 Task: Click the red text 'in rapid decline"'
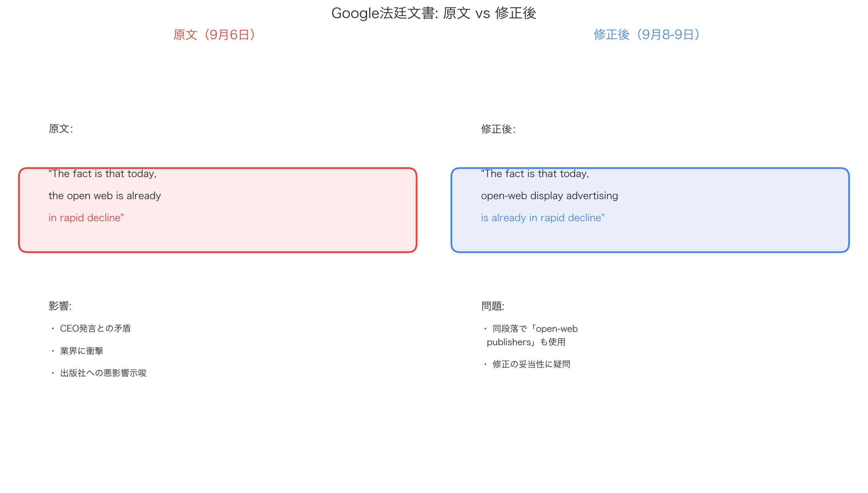(86, 218)
